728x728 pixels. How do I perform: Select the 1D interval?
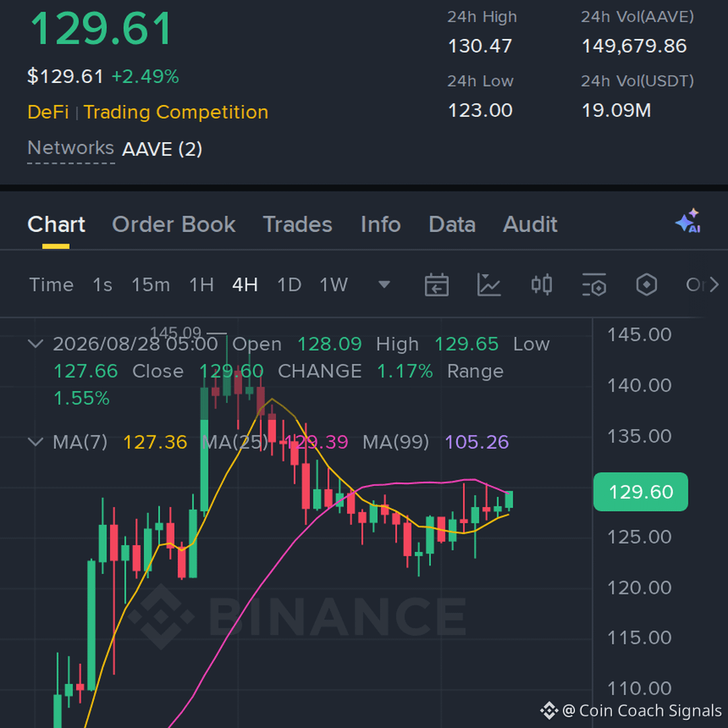pyautogui.click(x=289, y=284)
